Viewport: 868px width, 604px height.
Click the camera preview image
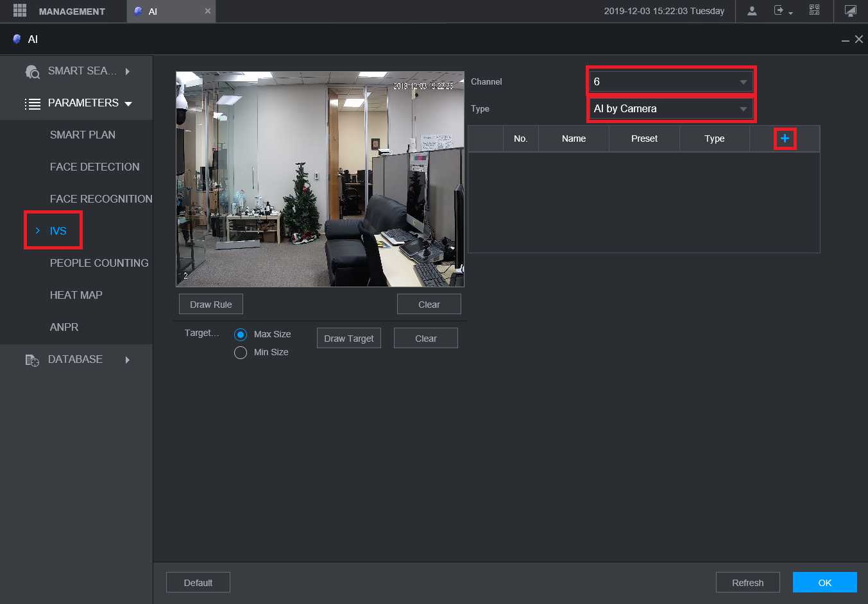coord(319,179)
